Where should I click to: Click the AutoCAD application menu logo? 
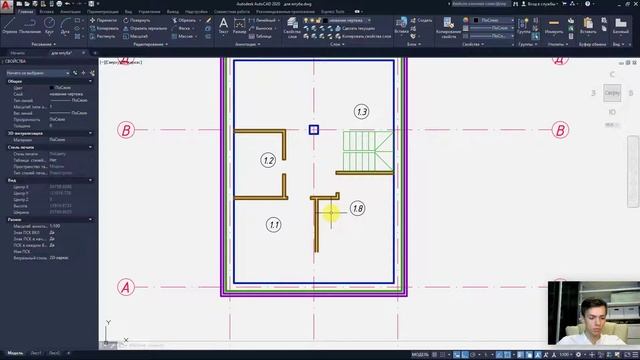(6, 6)
